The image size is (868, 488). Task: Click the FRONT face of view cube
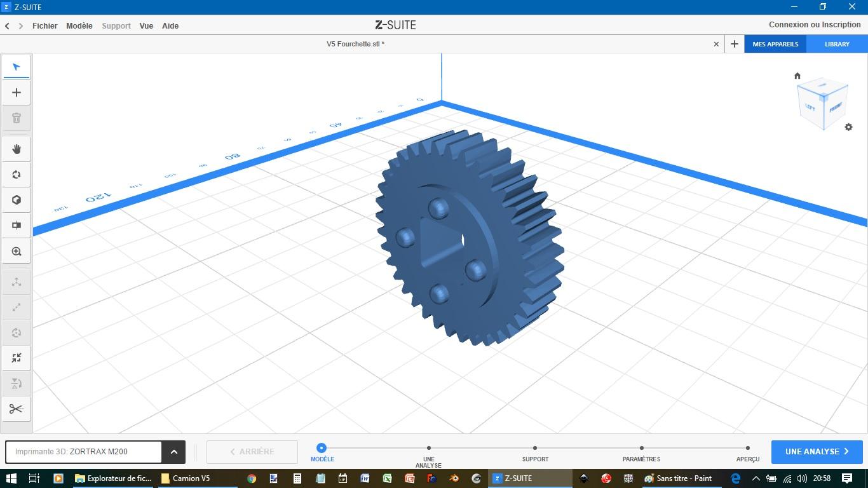click(836, 107)
